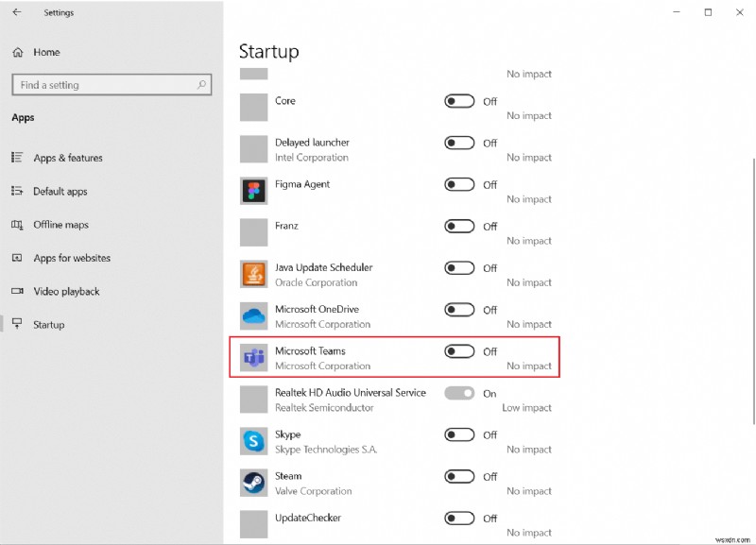The height and width of the screenshot is (545, 756).
Task: Enable the UpdateChecker startup switch
Action: pos(461,519)
